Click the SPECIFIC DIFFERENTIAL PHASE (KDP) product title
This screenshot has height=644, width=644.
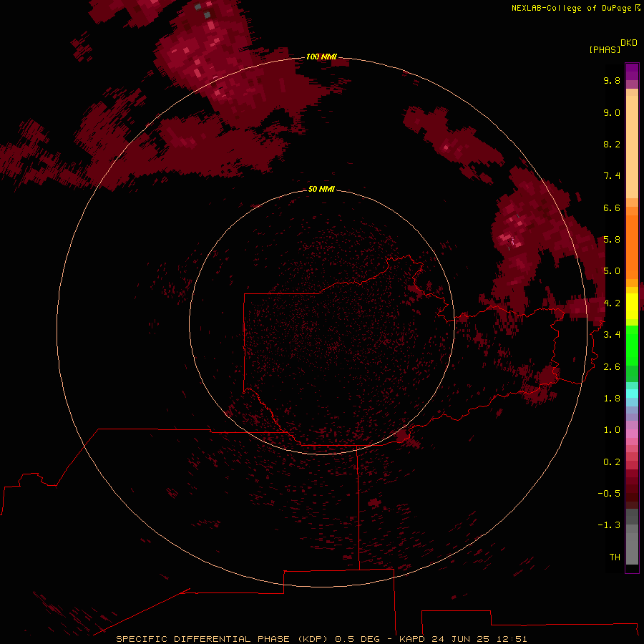223,639
